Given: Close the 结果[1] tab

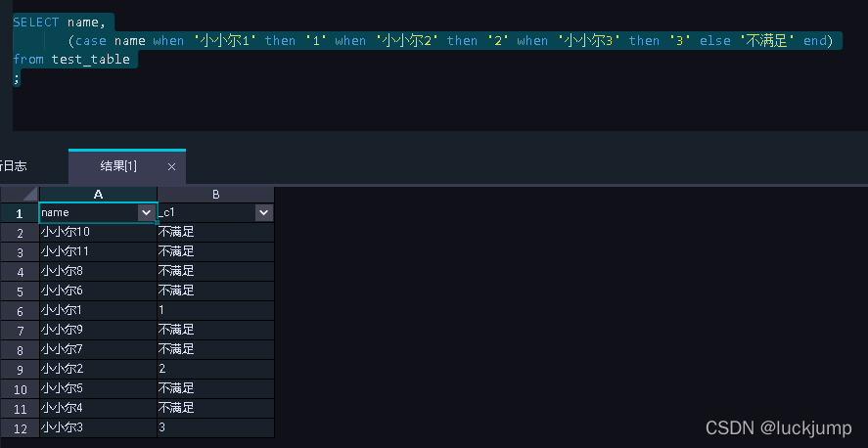Looking at the screenshot, I should (171, 166).
